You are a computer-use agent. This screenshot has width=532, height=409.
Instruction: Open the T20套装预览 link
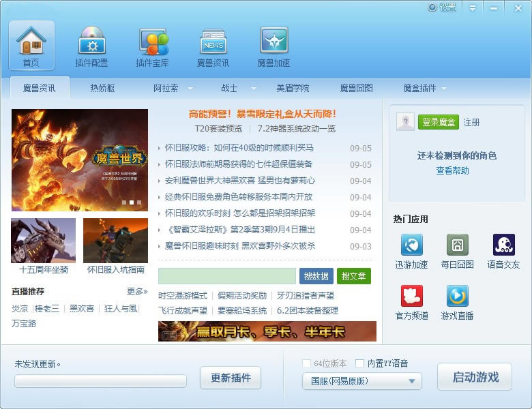pos(218,129)
